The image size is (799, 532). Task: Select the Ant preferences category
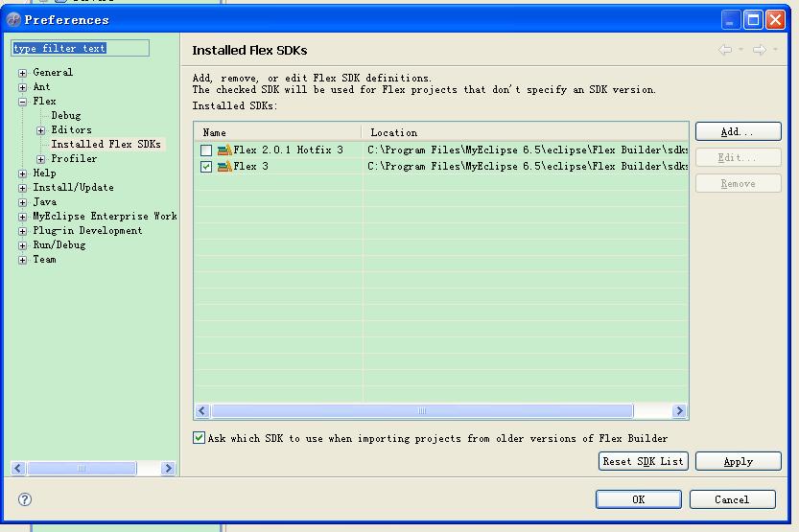[42, 86]
